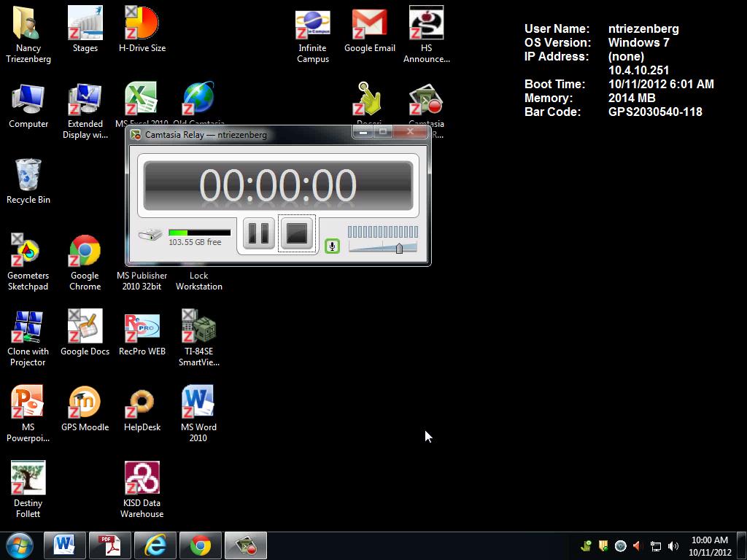Launch the MS Excel 2010 desktop icon
Screen dimensions: 747x560
tap(142, 99)
